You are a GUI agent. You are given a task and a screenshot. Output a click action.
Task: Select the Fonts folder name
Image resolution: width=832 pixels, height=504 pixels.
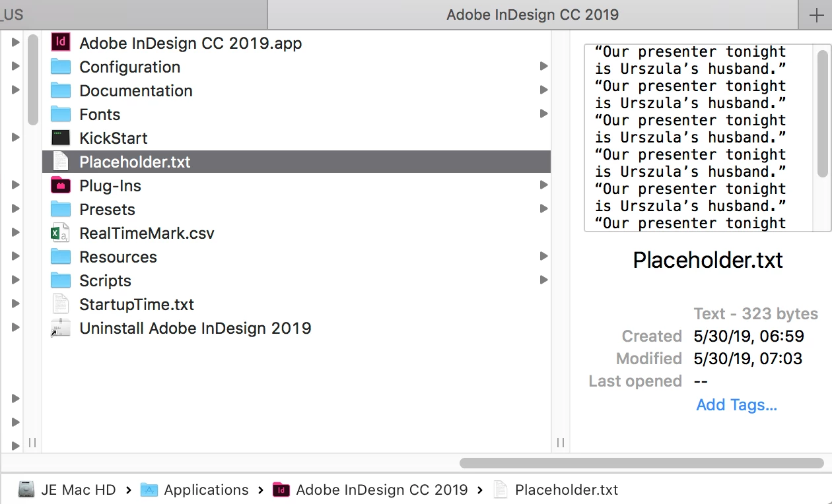[x=100, y=115]
